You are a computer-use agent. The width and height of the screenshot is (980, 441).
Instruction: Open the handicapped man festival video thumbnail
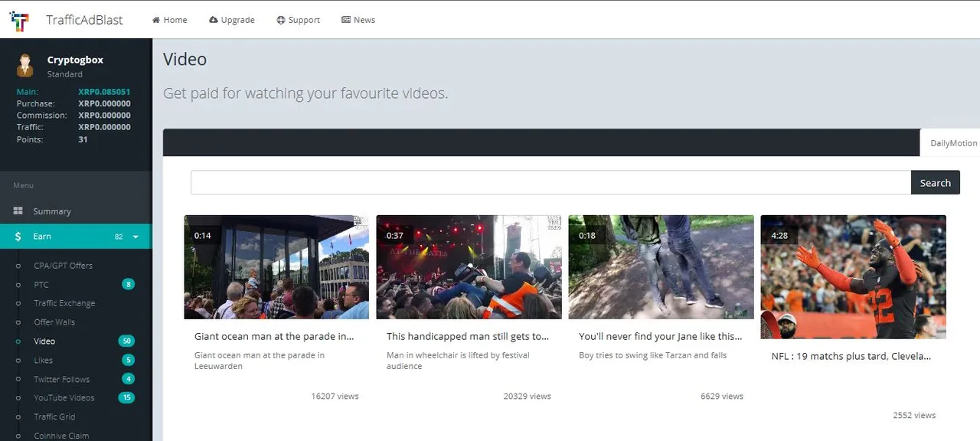[469, 267]
